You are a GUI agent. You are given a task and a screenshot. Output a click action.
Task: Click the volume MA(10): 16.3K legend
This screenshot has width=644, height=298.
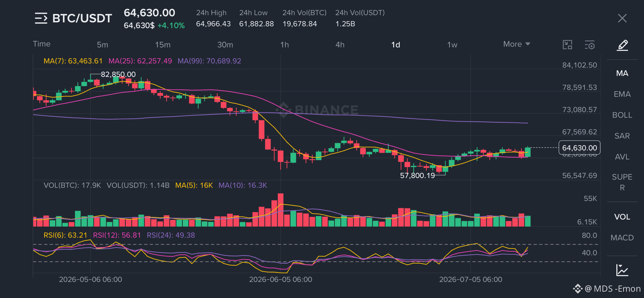(243, 185)
